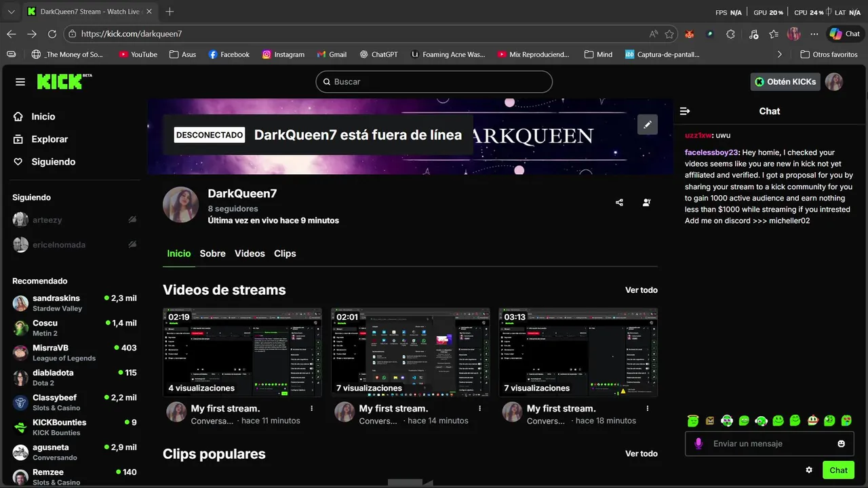868x488 pixels.
Task: Toggle notifications for ericelnomada
Action: pos(133,244)
